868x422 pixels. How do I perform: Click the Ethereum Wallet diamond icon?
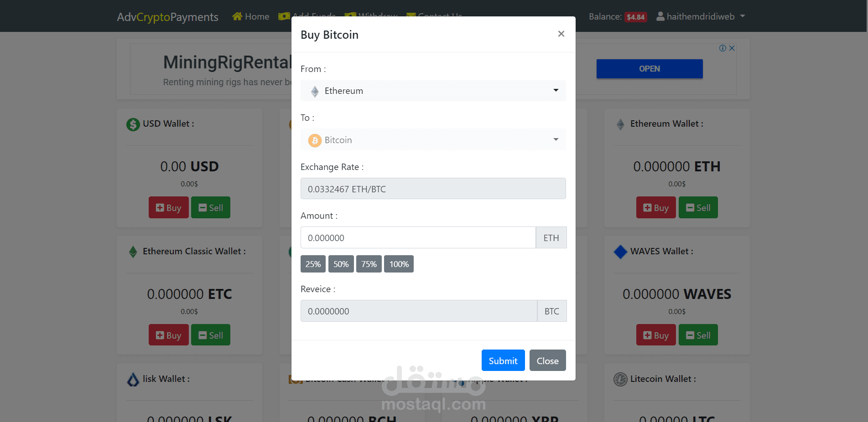pos(620,124)
